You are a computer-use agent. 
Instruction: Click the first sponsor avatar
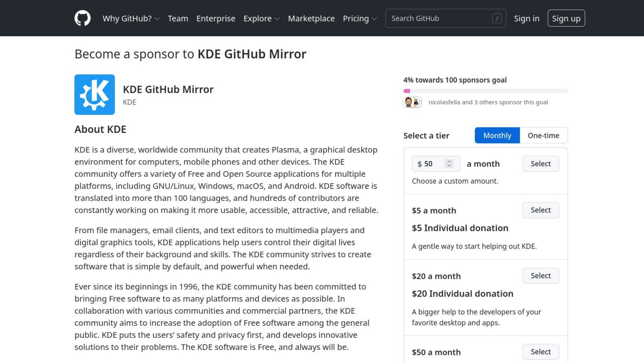tap(409, 102)
